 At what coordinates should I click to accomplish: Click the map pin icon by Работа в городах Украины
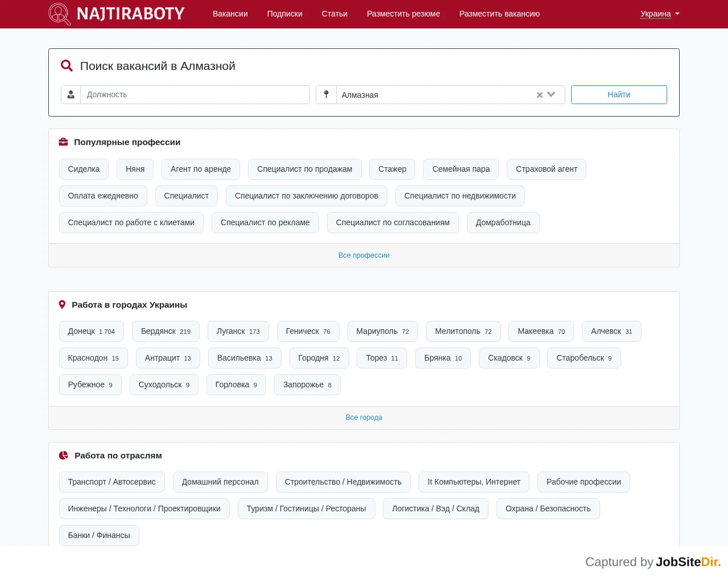coord(63,304)
